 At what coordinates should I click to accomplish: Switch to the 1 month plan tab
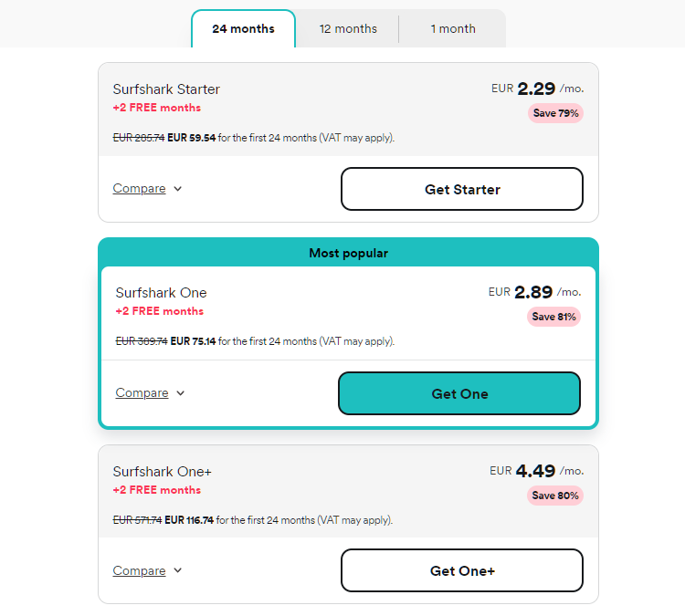(453, 28)
